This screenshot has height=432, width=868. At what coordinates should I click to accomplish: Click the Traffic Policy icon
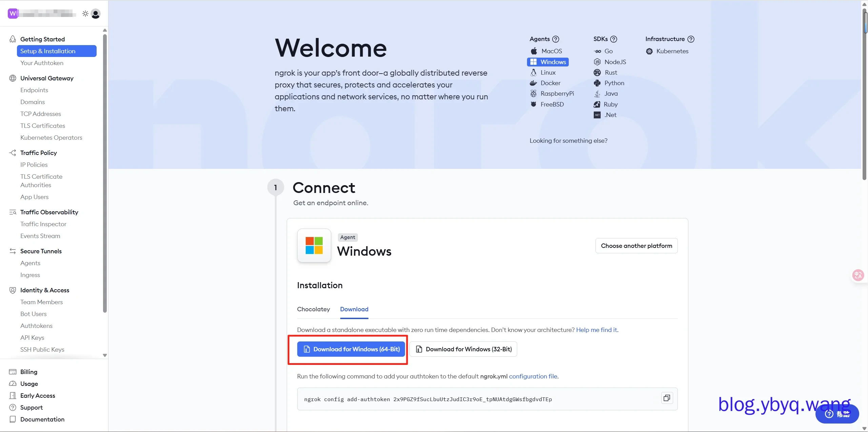click(x=13, y=153)
